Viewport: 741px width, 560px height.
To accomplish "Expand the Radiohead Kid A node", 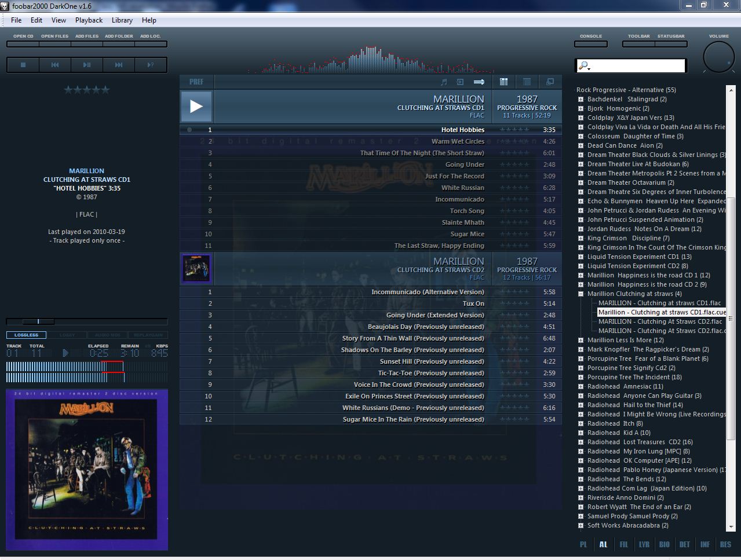I will (x=581, y=433).
